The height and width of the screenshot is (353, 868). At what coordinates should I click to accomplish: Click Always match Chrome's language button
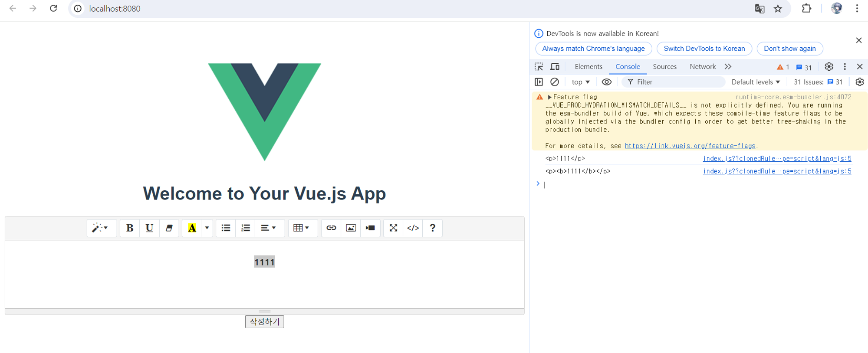pyautogui.click(x=593, y=49)
